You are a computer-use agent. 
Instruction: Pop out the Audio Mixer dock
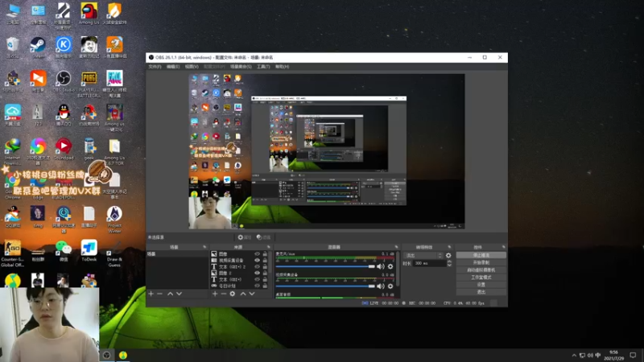tap(396, 247)
